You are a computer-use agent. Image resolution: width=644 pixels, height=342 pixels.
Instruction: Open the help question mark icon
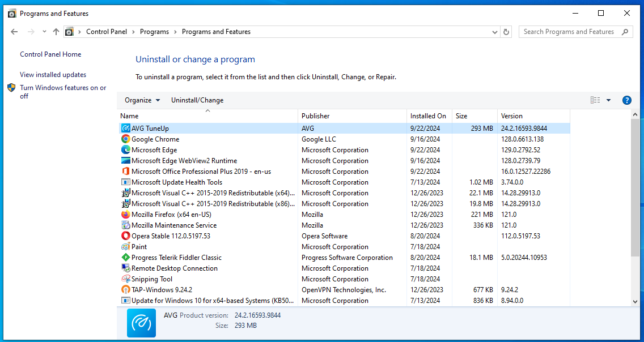627,100
